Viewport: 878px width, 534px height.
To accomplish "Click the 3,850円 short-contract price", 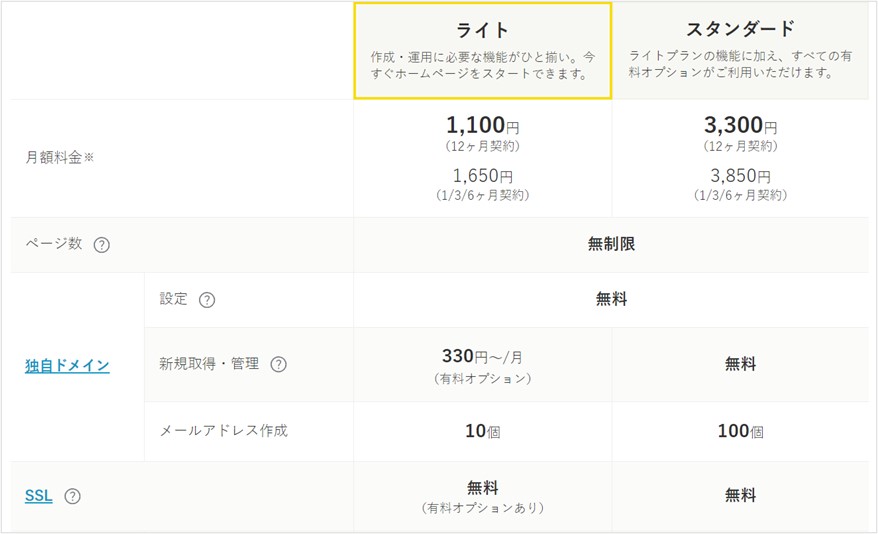I will click(x=740, y=176).
